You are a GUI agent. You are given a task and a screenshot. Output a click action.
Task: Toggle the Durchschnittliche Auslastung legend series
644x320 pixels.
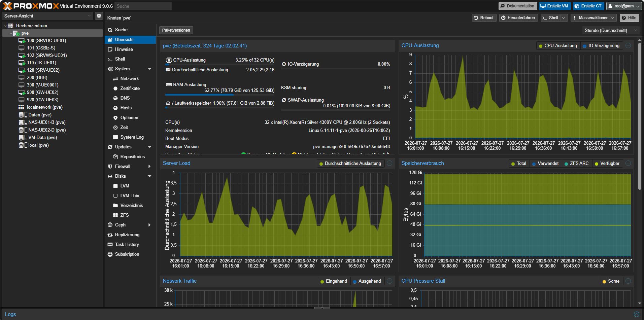tap(350, 164)
